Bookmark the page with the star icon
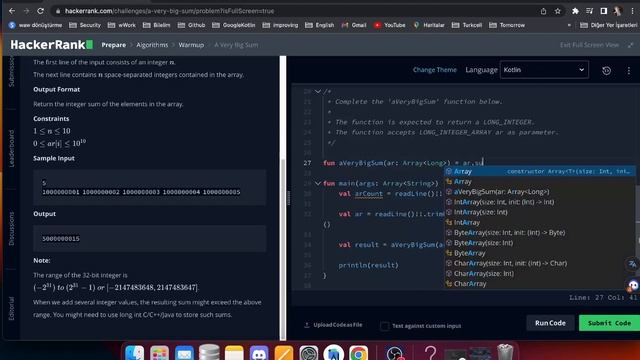Viewport: 640px width, 360px height. coord(558,11)
